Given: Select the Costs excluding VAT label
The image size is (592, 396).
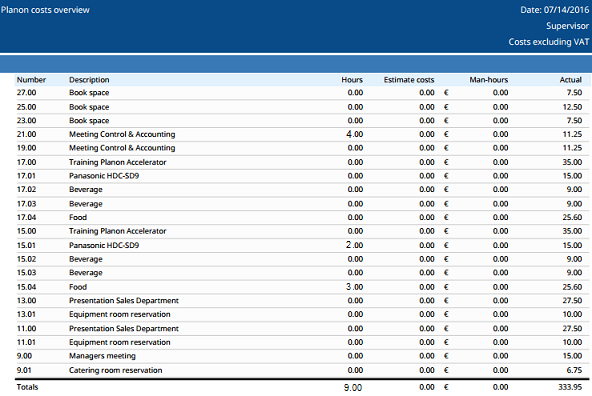Looking at the screenshot, I should pos(549,42).
